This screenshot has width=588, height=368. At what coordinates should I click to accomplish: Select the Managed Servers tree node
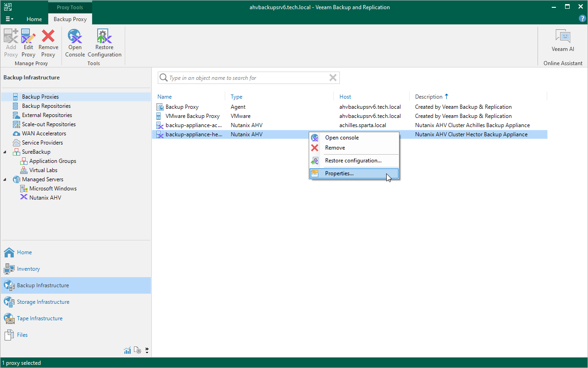pyautogui.click(x=43, y=179)
